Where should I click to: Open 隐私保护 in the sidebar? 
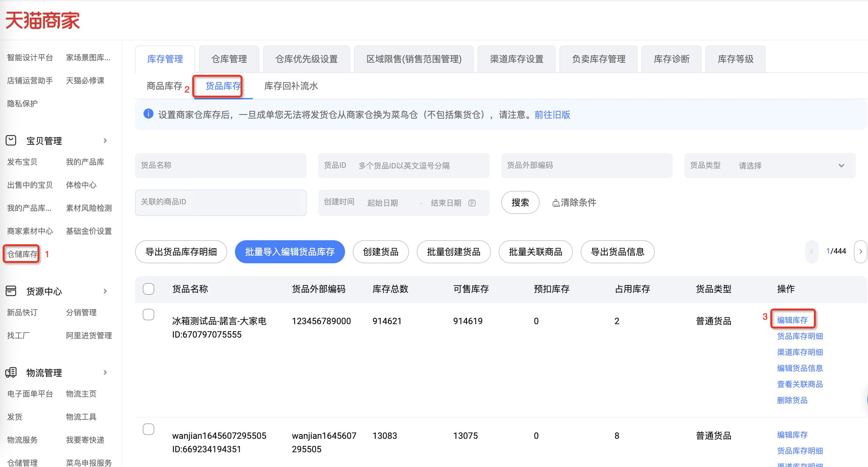(22, 103)
